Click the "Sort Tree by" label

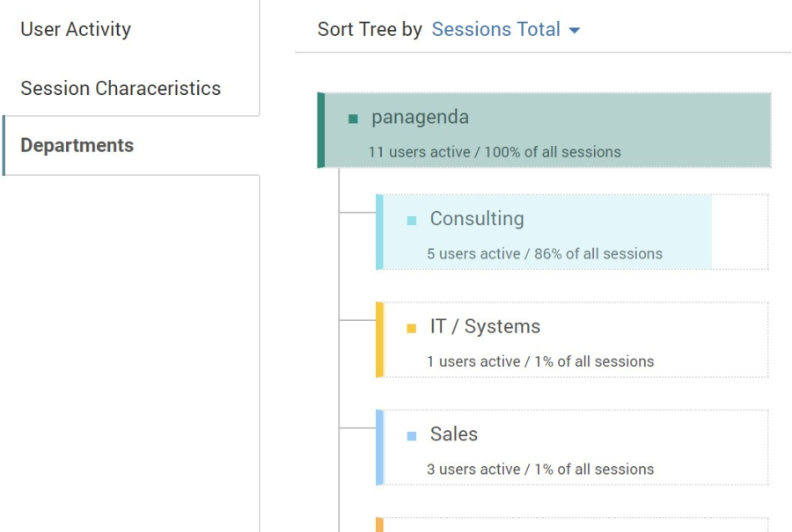tap(370, 29)
